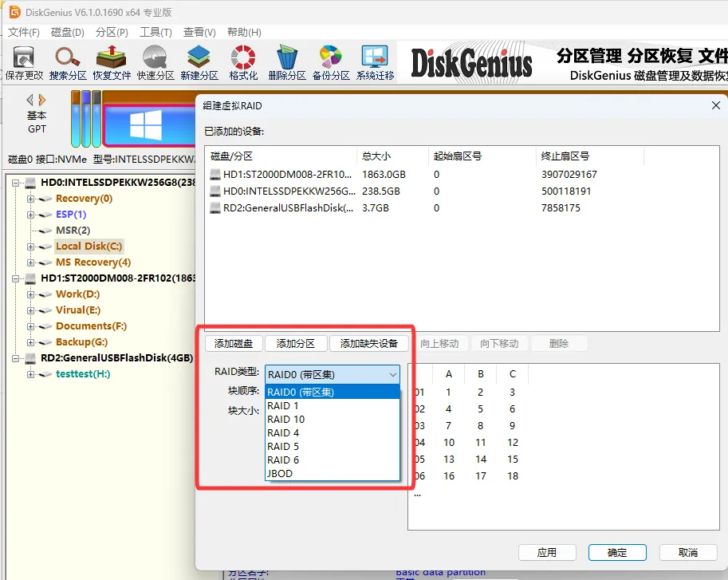
Task: Expand the Documents(F:) partition node
Action: 30,326
